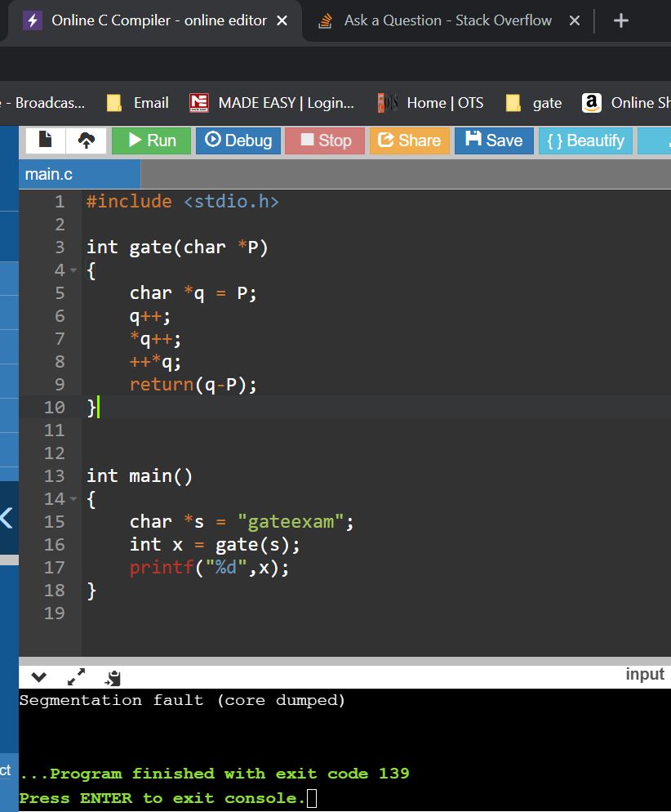The image size is (671, 812).
Task: Click the input label above the console
Action: 645,674
